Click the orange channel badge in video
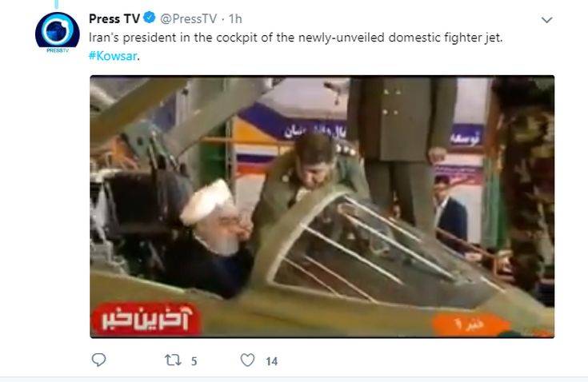 [470, 324]
